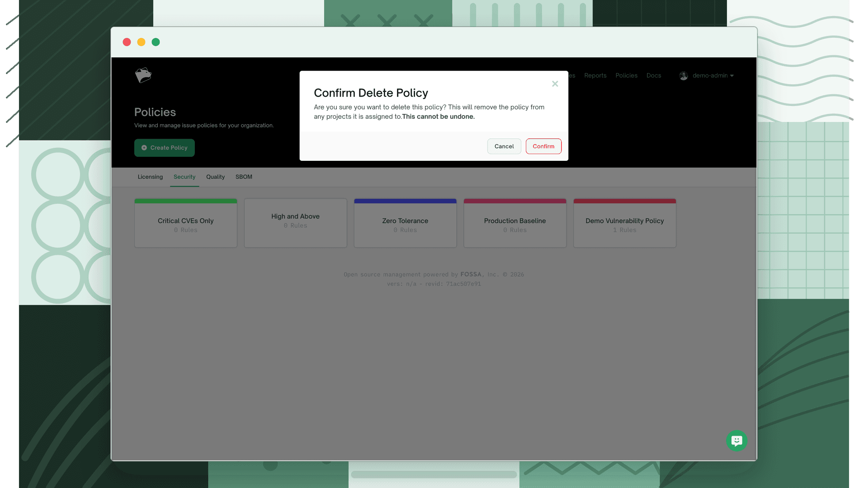Click the demo-admin avatar icon
The image size is (868, 488).
pyautogui.click(x=684, y=75)
